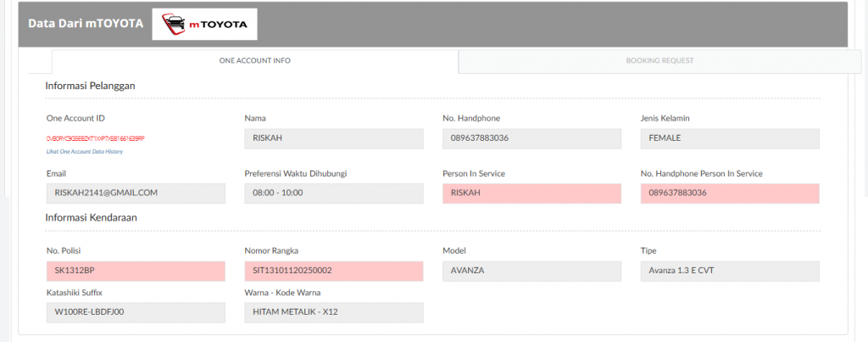Image resolution: width=868 pixels, height=342 pixels.
Task: Click the No. Polisi field SK1312BP
Action: (136, 271)
